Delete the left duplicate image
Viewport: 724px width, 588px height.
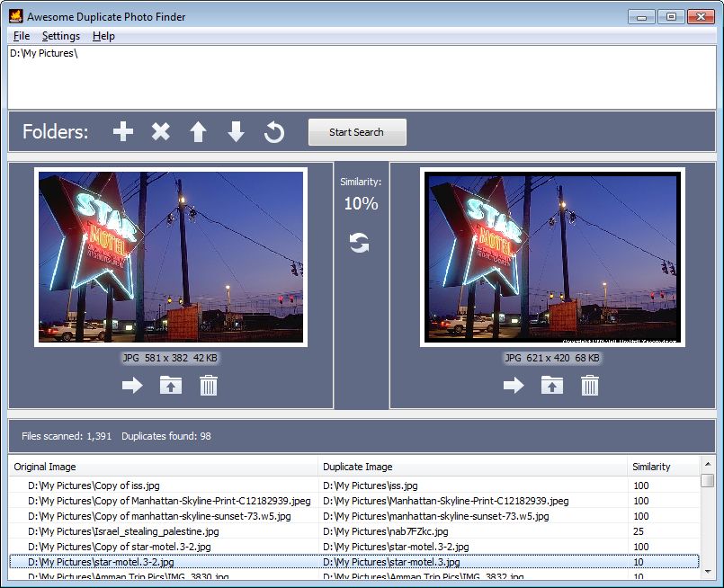pyautogui.click(x=209, y=385)
